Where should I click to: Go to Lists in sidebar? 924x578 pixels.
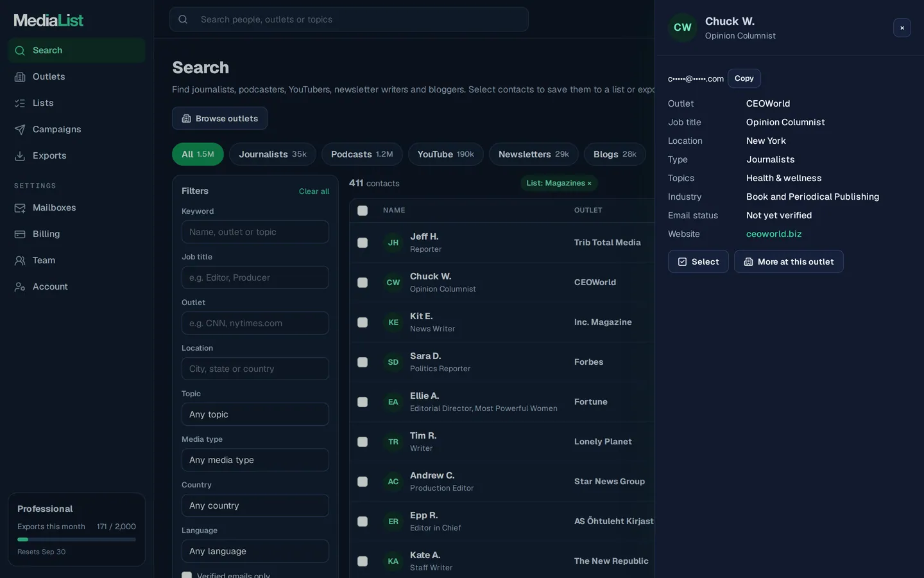click(x=76, y=103)
